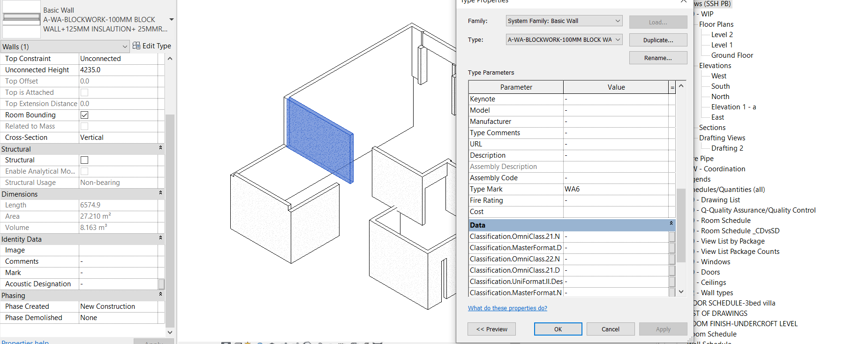Click button beside Classification.OmniClass.21.N row
Viewport: 868px width, 344px height.
[672, 237]
